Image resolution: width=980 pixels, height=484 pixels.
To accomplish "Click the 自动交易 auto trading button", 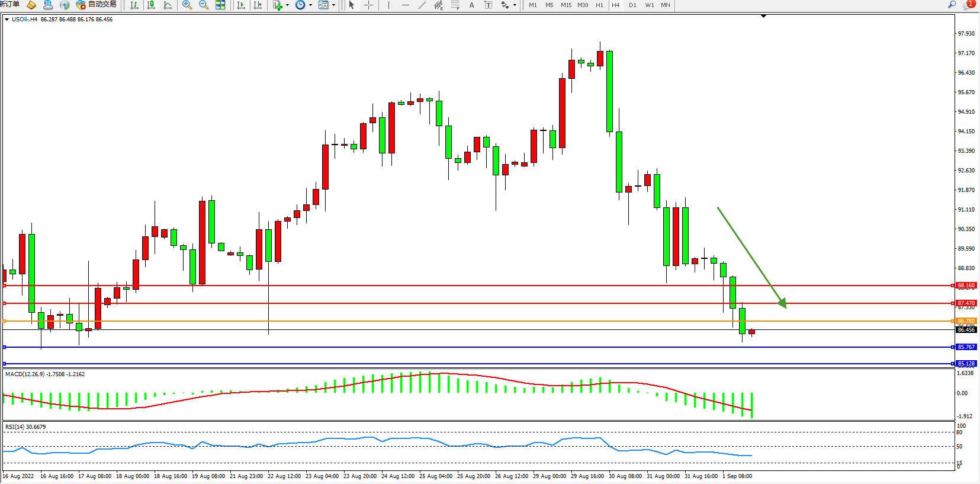I will pyautogui.click(x=97, y=5).
